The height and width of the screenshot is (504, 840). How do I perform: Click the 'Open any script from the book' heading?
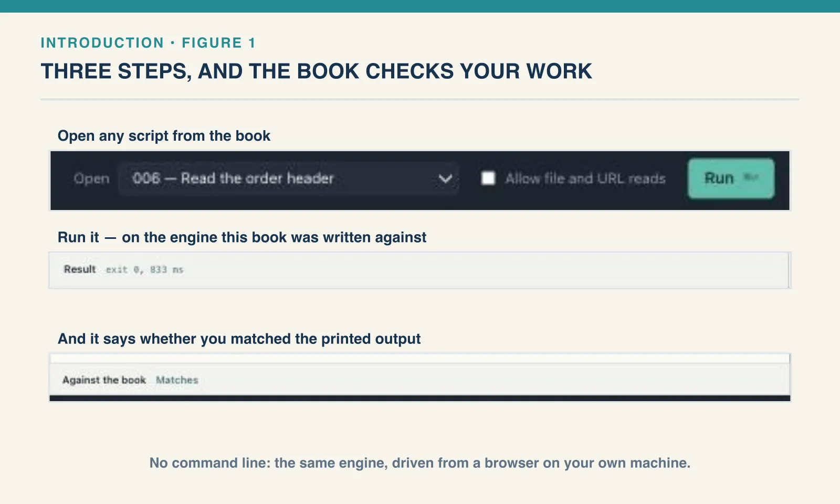164,136
